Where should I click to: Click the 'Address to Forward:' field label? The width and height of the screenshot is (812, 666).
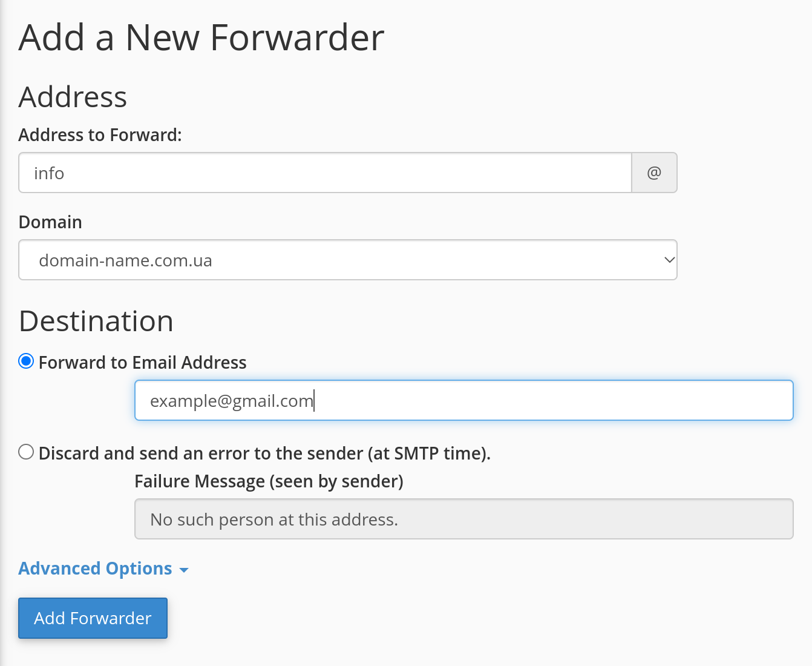coord(100,135)
